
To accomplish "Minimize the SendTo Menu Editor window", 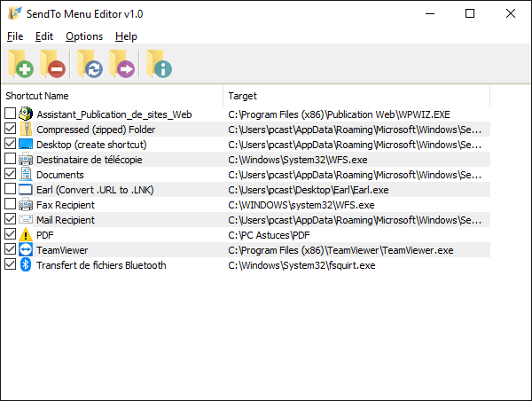I will 430,13.
